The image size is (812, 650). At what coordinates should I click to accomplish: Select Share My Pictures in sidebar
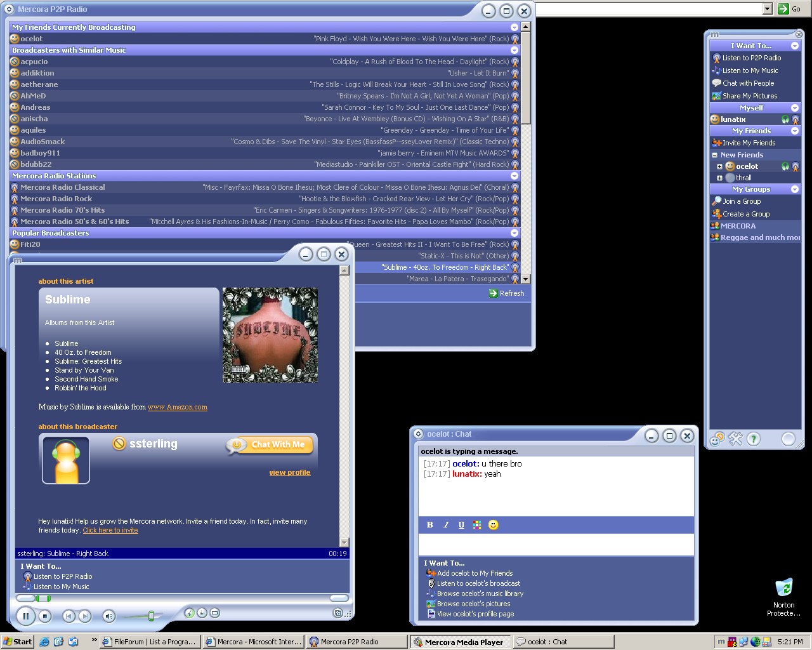pos(750,96)
